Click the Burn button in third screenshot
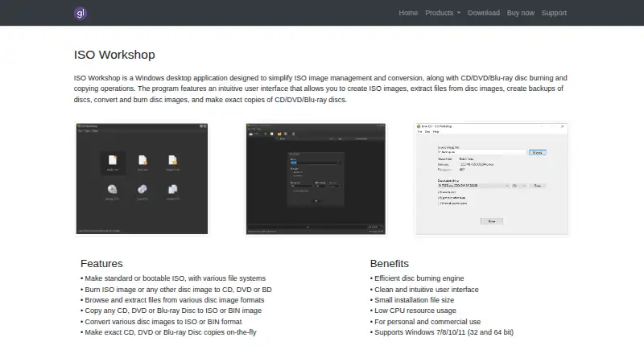This screenshot has height=354, width=644. coord(492,221)
